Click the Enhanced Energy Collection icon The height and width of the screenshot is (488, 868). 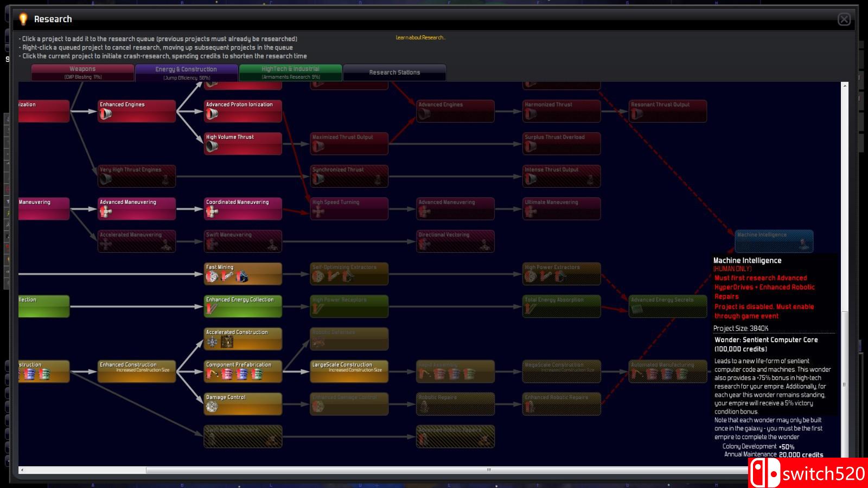212,309
